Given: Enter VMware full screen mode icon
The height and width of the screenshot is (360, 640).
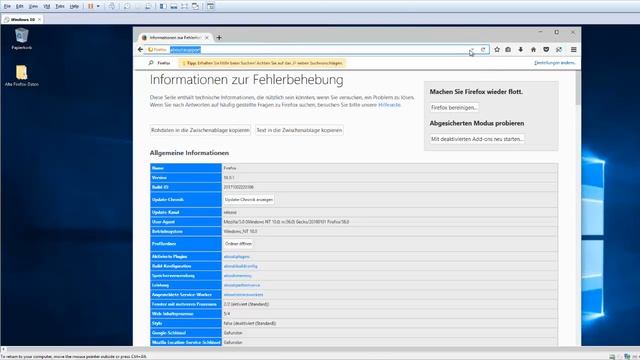Looking at the screenshot, I should tap(184, 7).
